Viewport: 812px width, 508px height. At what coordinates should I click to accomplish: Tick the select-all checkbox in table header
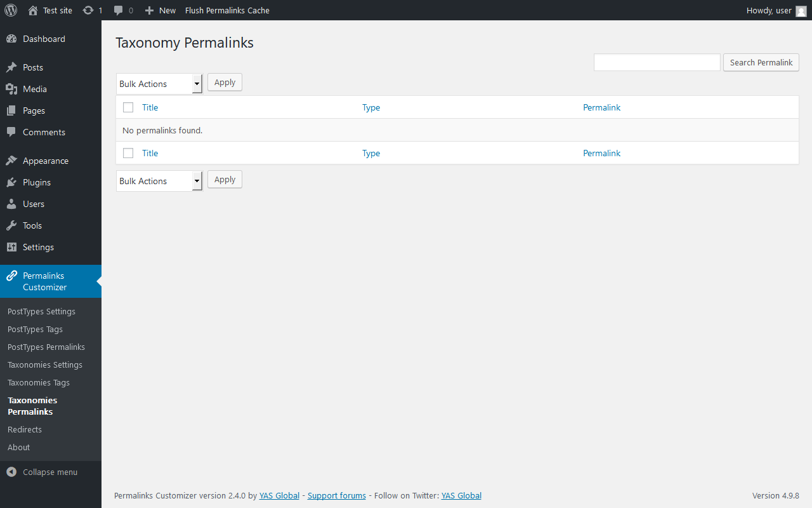(x=128, y=107)
